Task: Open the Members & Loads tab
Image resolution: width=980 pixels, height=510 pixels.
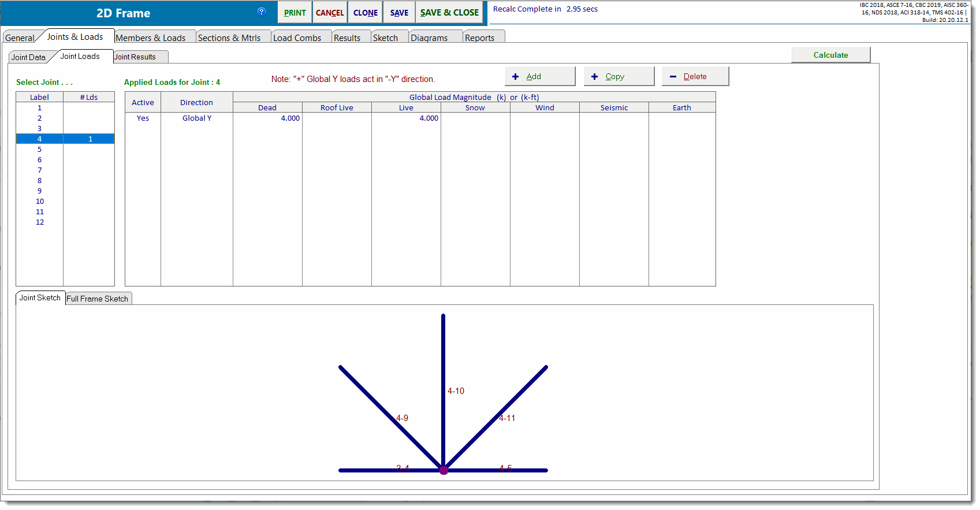Action: coord(151,38)
